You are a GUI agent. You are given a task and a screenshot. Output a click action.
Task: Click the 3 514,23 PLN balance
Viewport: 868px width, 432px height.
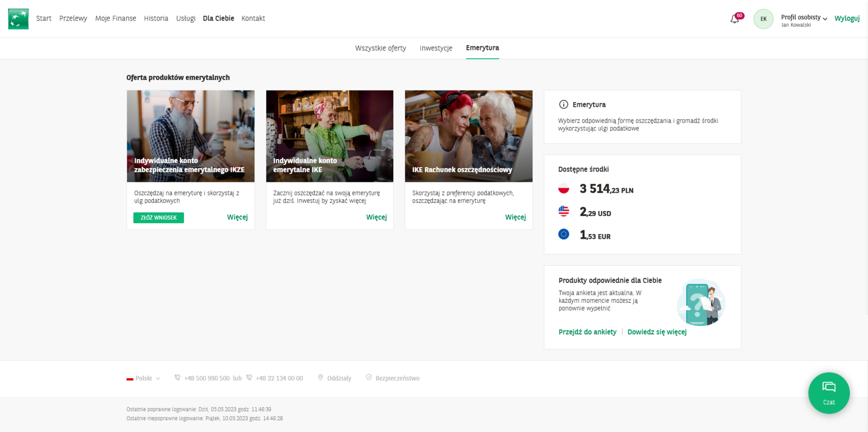click(607, 189)
